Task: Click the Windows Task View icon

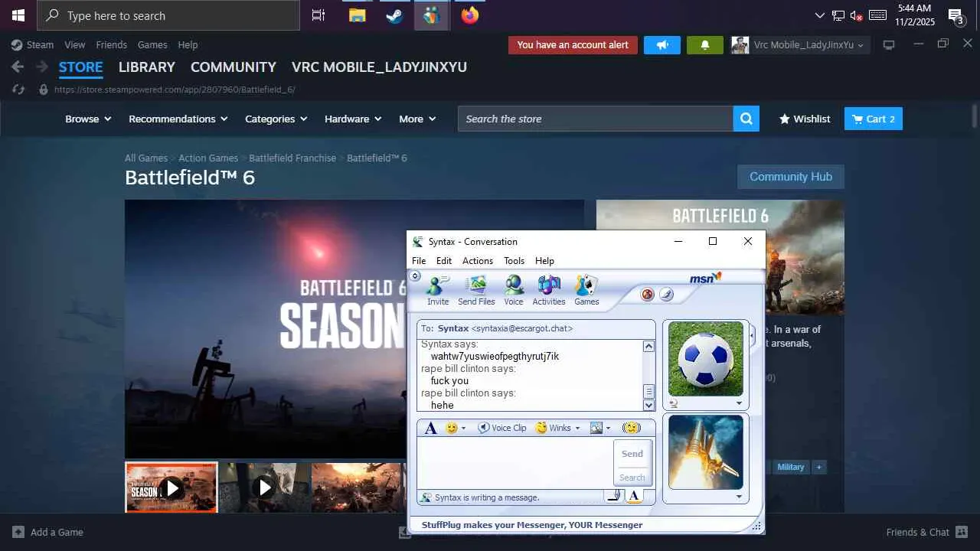Action: coord(318,15)
